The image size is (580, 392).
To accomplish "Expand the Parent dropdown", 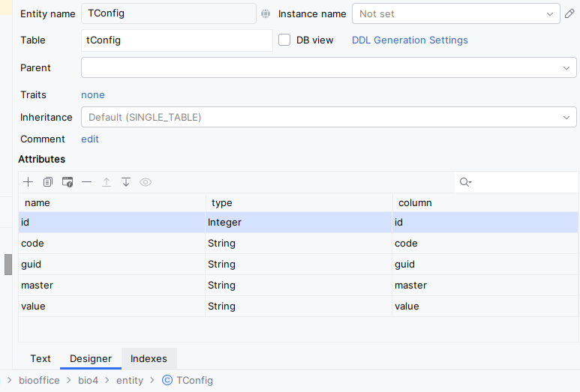I will point(329,67).
